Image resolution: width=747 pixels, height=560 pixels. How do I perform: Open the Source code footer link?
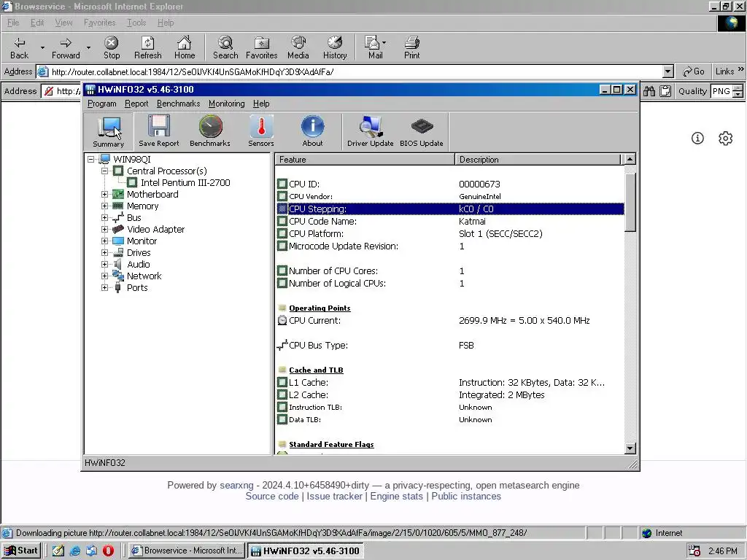(272, 496)
